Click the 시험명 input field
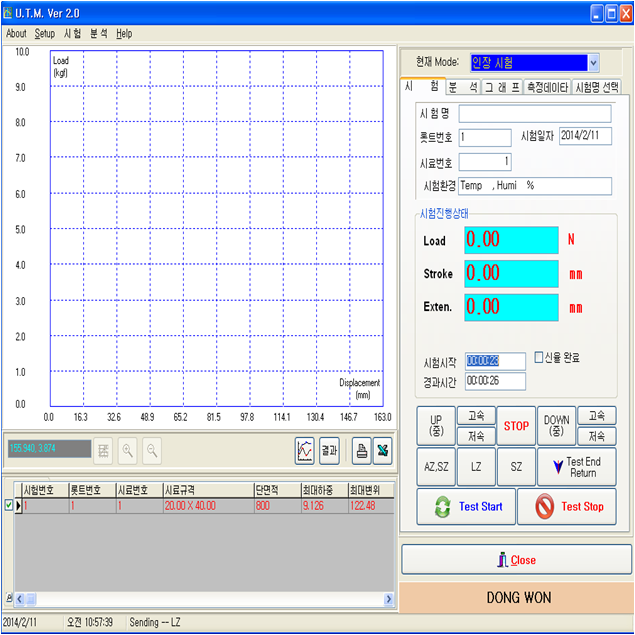 (535, 114)
